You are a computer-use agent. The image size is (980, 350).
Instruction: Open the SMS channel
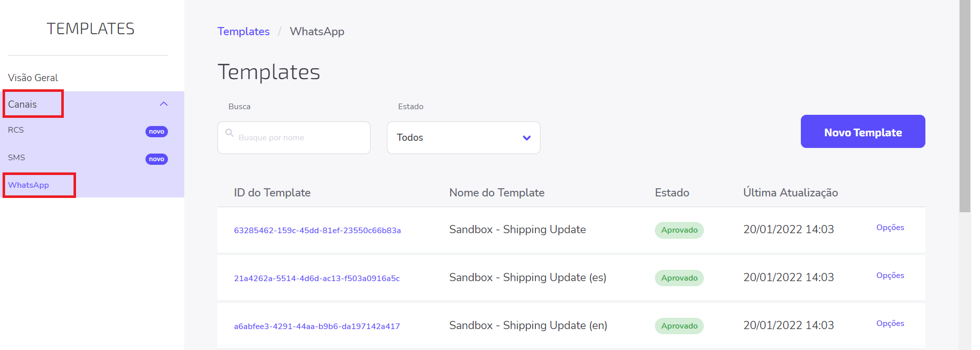pos(16,158)
